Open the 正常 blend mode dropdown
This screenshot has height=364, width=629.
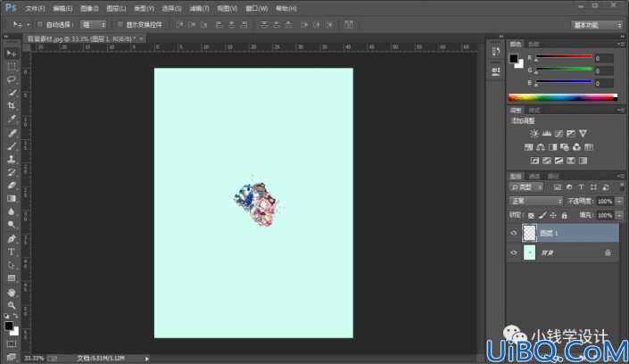pyautogui.click(x=535, y=201)
